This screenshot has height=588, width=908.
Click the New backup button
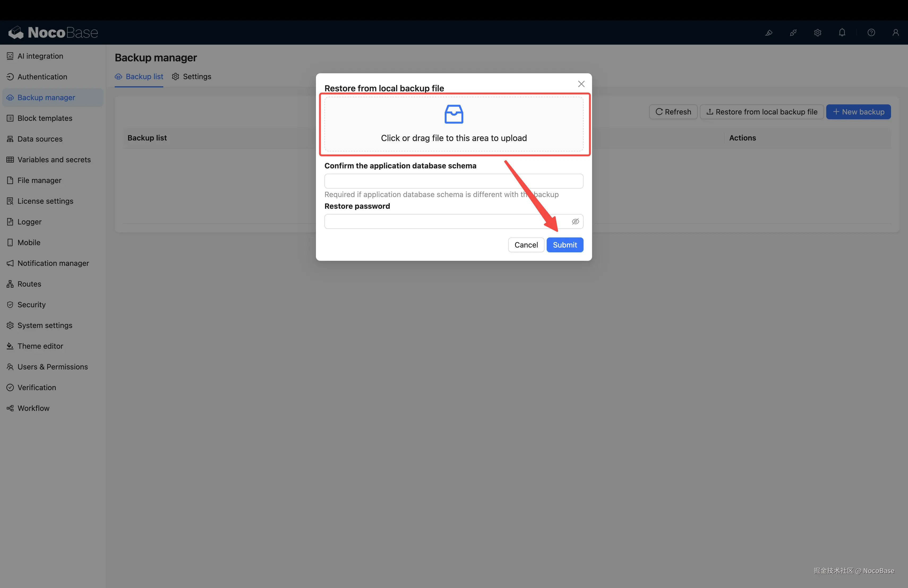point(858,112)
